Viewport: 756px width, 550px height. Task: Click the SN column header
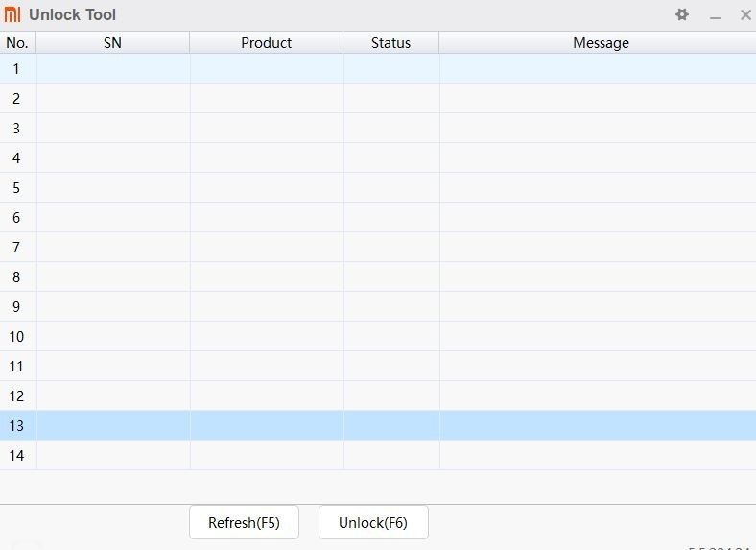pyautogui.click(x=112, y=42)
